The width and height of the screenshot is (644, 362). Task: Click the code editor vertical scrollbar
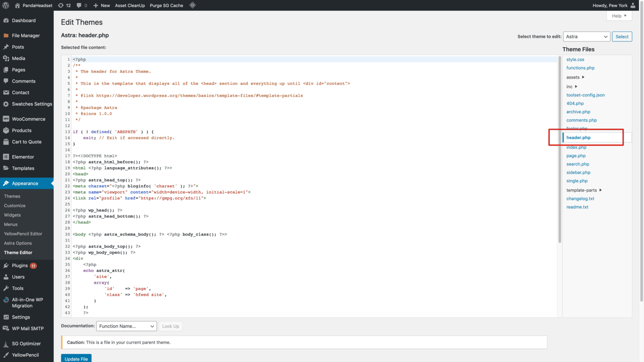coord(560,149)
